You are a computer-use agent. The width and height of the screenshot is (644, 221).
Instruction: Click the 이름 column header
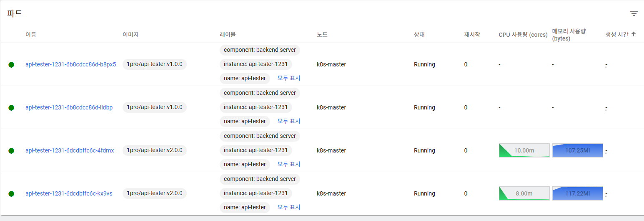click(x=31, y=35)
